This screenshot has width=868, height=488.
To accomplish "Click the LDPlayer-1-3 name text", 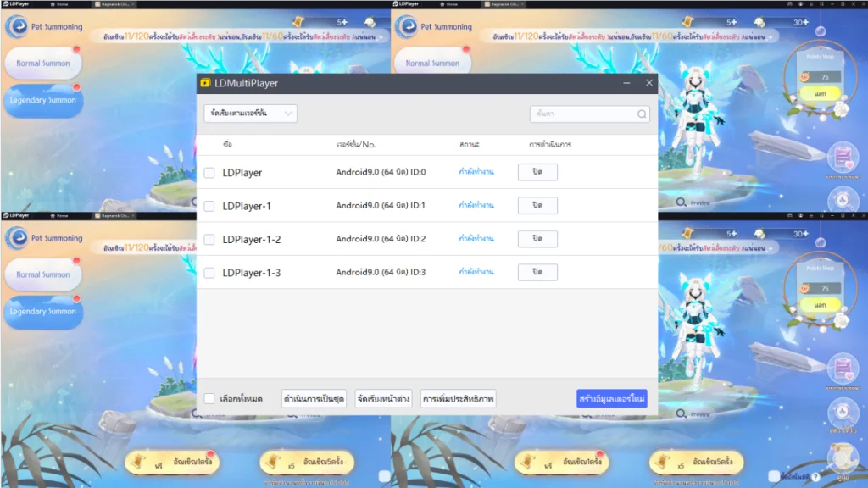I will [x=251, y=273].
